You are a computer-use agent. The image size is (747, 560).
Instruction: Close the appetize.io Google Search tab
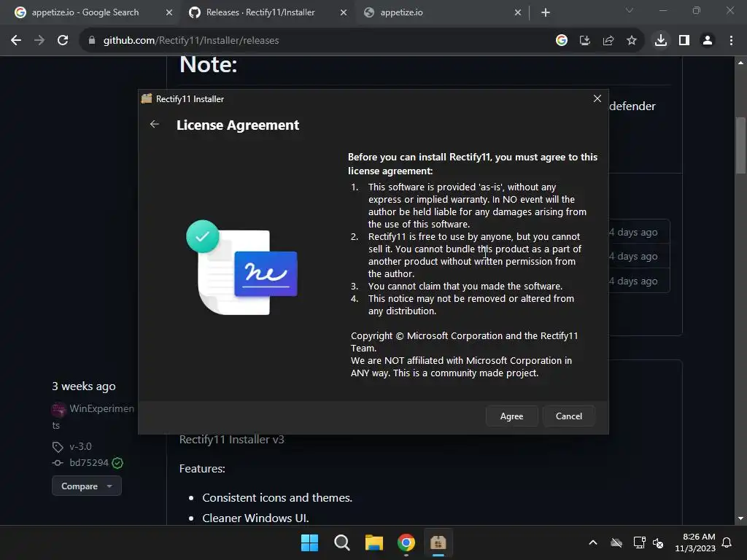pyautogui.click(x=169, y=12)
